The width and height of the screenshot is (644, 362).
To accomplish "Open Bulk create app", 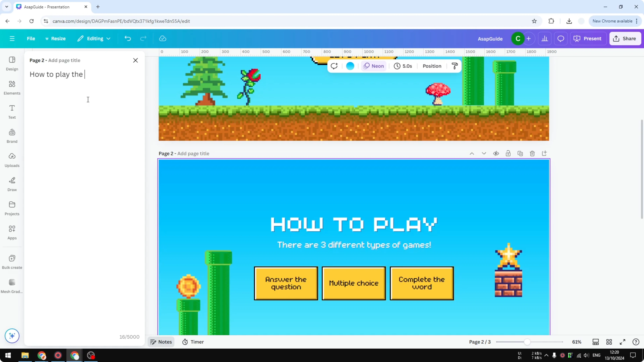I will click(12, 262).
